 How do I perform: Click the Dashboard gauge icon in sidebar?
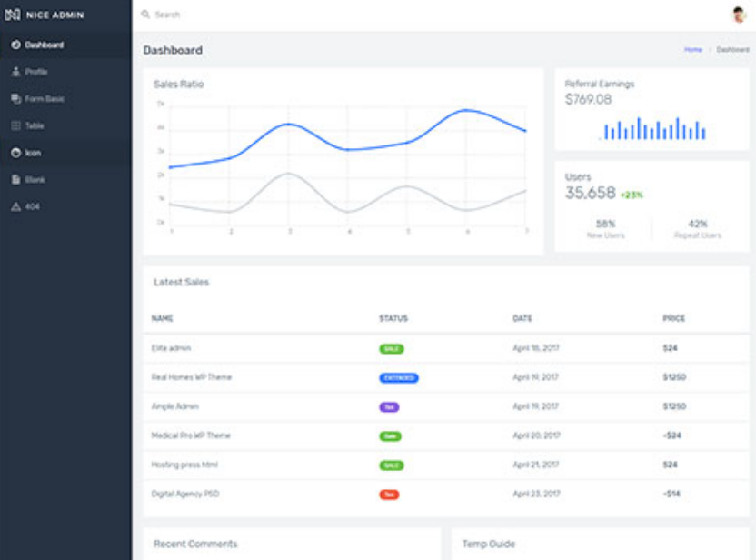(x=16, y=45)
